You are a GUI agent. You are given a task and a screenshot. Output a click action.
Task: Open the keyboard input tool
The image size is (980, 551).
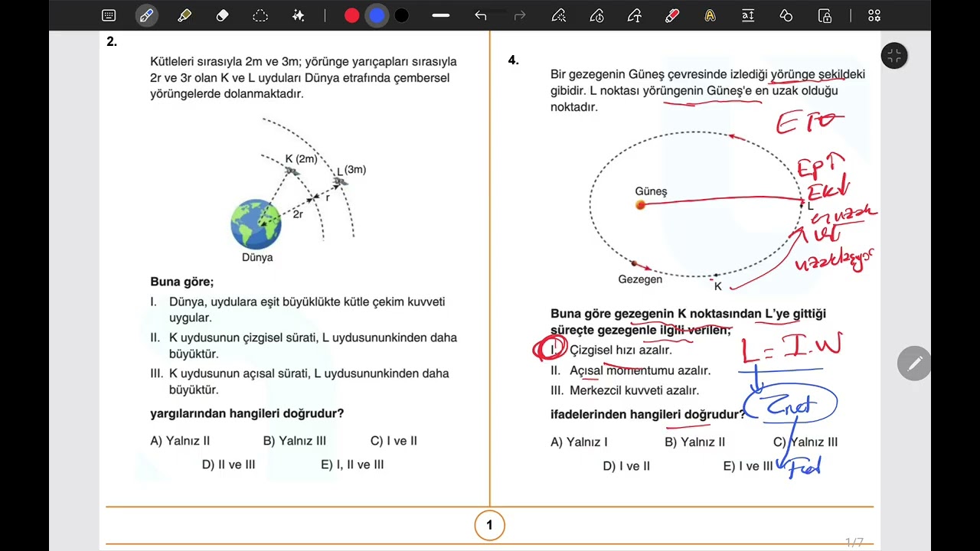pyautogui.click(x=109, y=15)
